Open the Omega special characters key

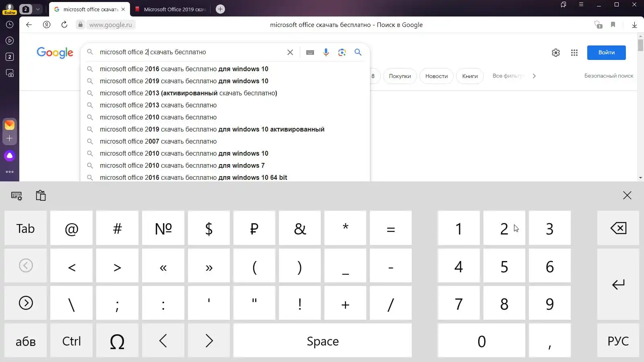(117, 341)
